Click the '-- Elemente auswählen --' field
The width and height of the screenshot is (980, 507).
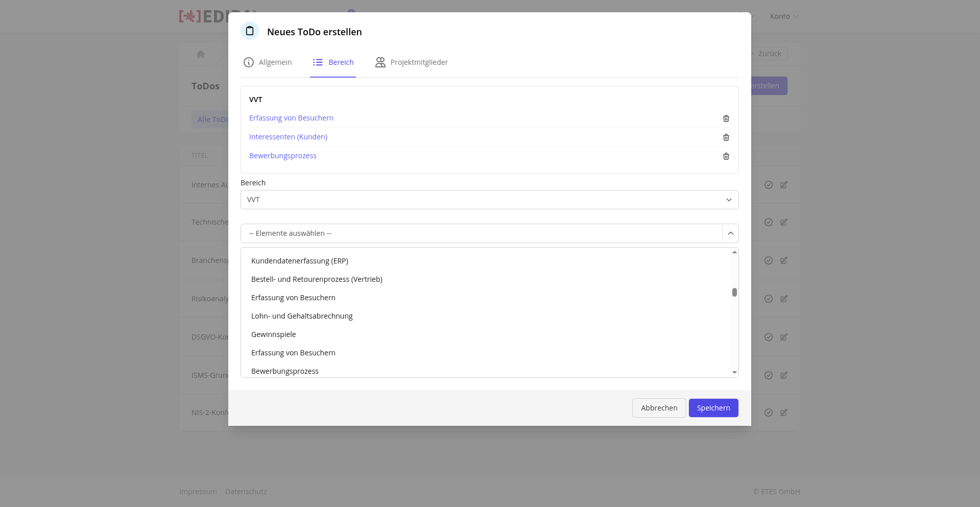481,233
